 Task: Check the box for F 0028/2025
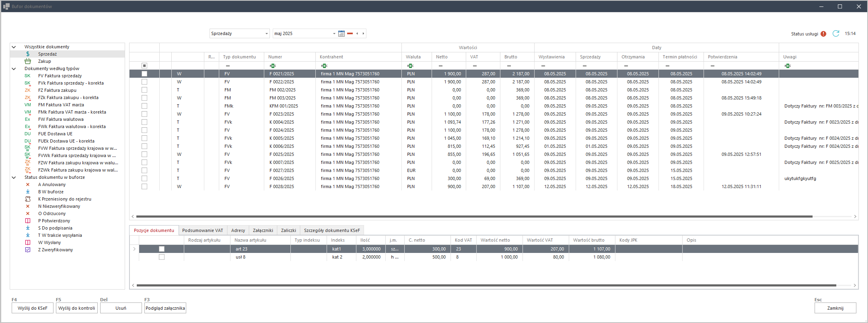tap(144, 186)
